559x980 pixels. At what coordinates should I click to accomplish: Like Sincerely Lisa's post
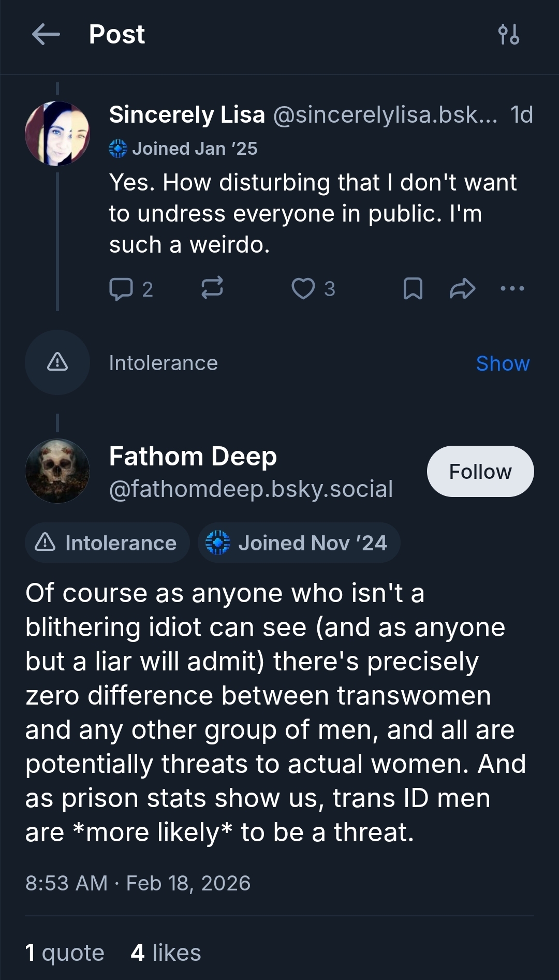point(303,289)
